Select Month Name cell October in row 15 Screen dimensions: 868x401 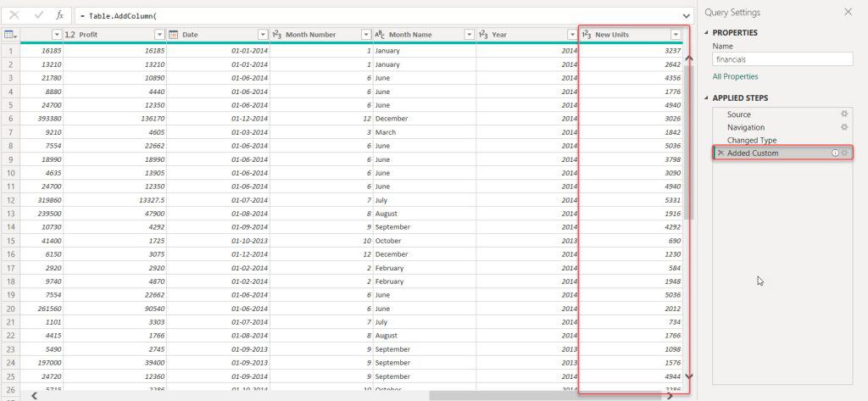coord(425,241)
